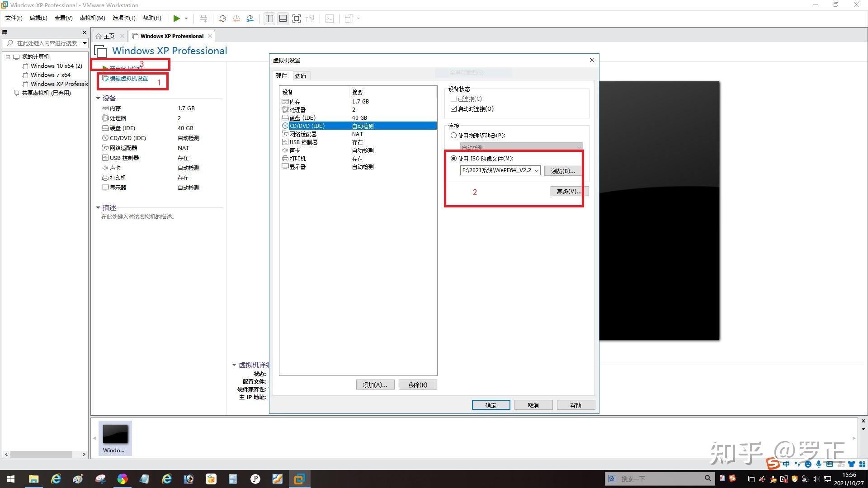Select the 使用 ISO 映像文件 radio button
868x488 pixels.
click(453, 159)
